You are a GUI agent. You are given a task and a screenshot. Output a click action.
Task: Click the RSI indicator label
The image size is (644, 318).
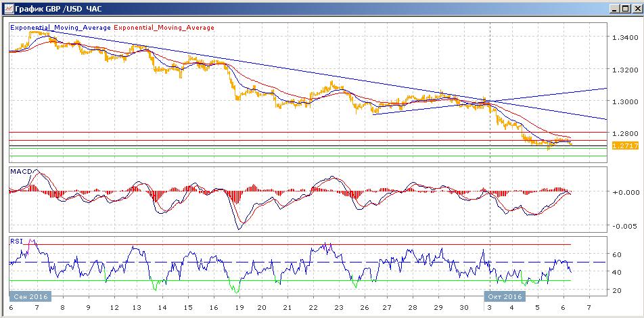(17, 241)
